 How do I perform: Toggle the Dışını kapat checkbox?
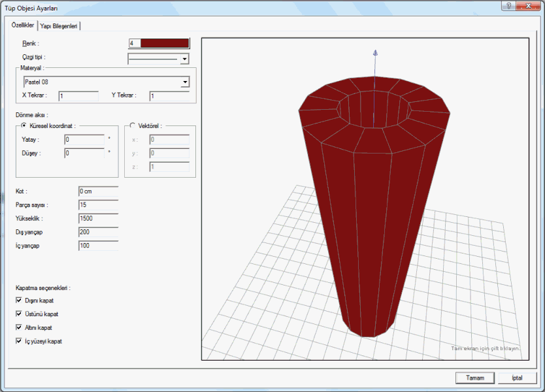click(19, 300)
